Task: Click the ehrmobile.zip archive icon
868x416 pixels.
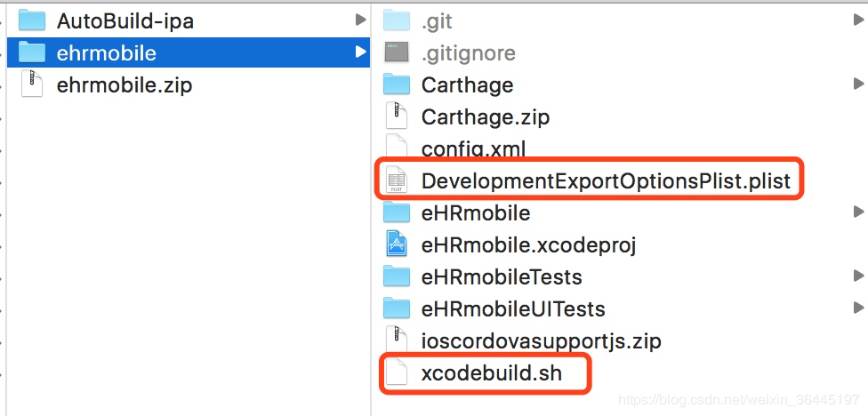Action: coord(31,84)
